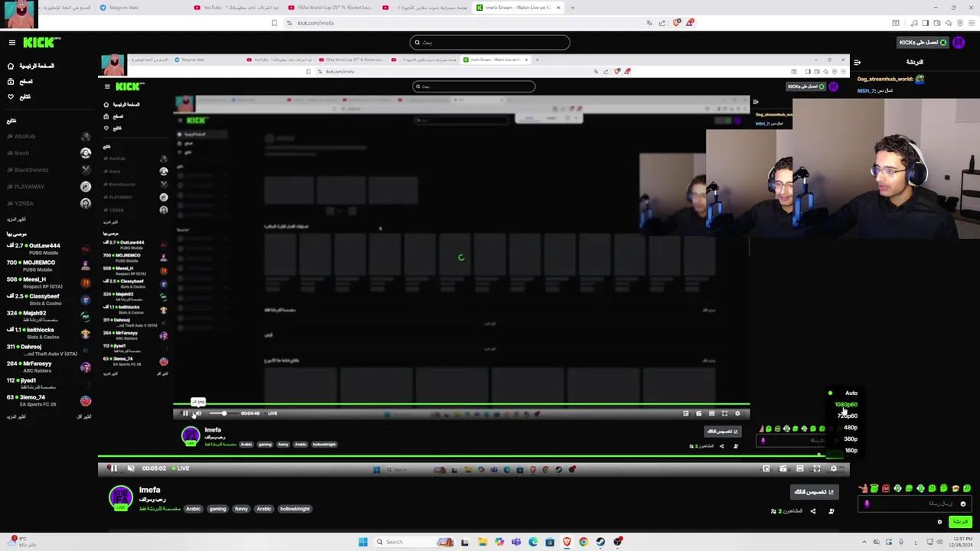This screenshot has height=551, width=980.
Task: Click the large Imefa channel avatar below player
Action: (x=120, y=499)
